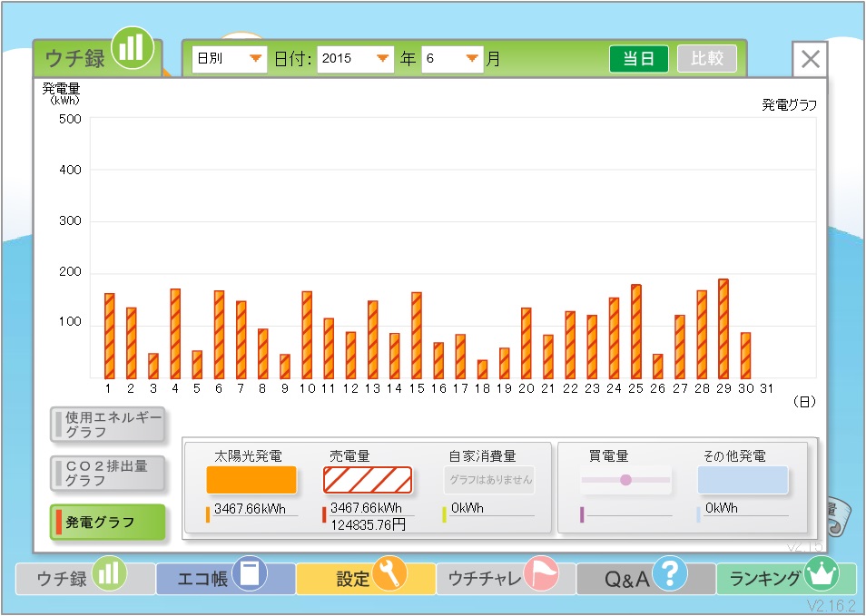Close the graph window with X
The height and width of the screenshot is (616, 866).
click(x=810, y=59)
